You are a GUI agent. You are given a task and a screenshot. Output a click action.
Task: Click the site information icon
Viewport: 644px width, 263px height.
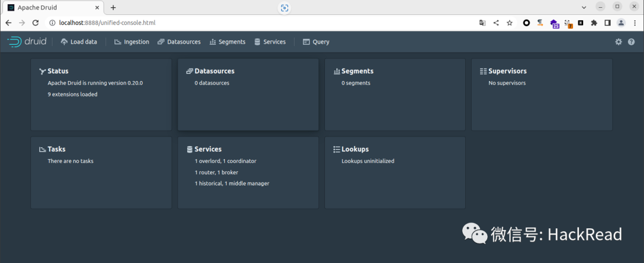tap(52, 23)
